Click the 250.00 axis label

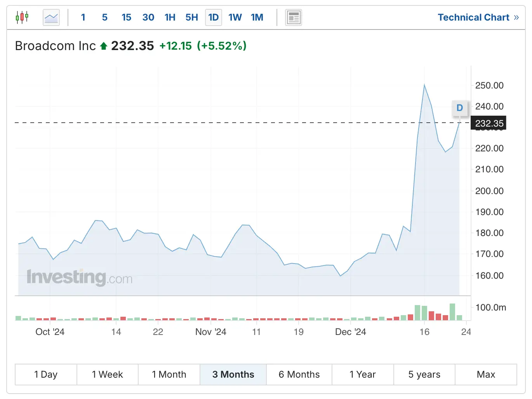click(x=489, y=85)
